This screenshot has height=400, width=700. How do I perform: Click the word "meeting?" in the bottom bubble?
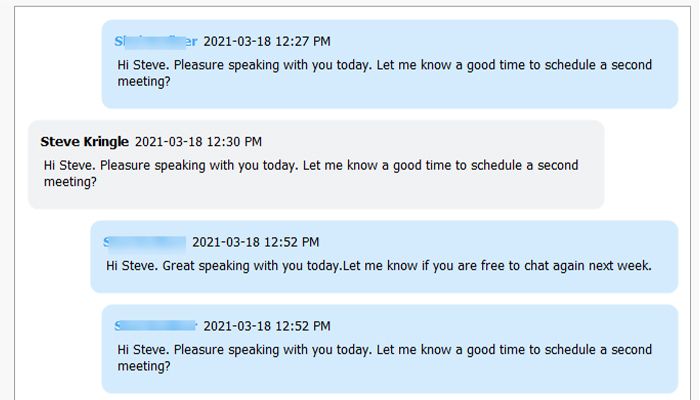pos(144,366)
